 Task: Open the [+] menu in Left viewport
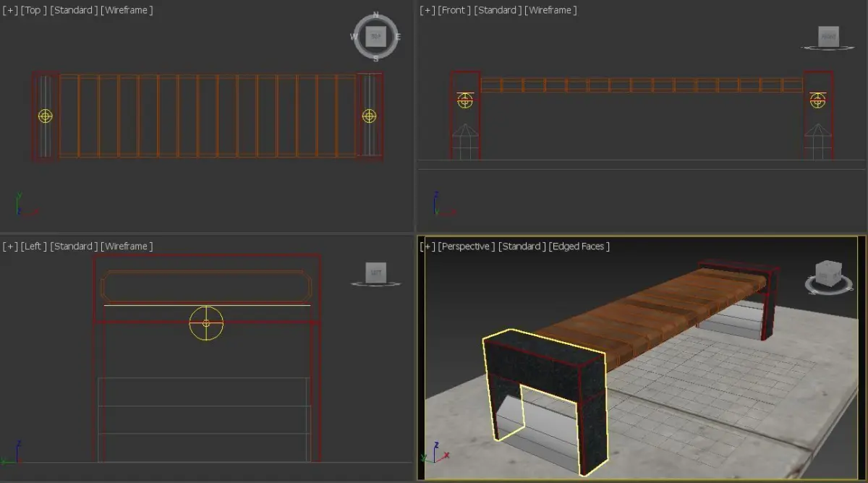[10, 247]
